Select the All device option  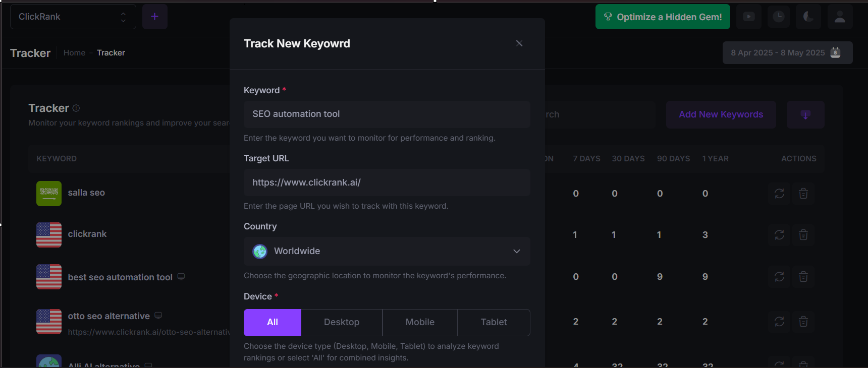273,322
